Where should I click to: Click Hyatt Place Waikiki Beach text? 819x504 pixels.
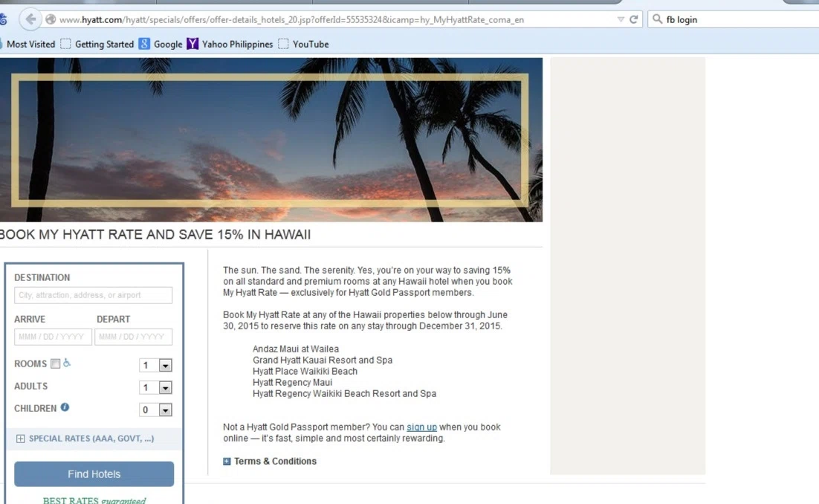(x=305, y=372)
